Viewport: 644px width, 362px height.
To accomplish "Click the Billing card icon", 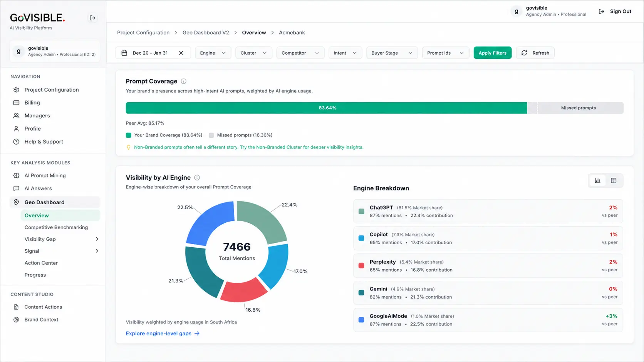I will click(x=16, y=103).
